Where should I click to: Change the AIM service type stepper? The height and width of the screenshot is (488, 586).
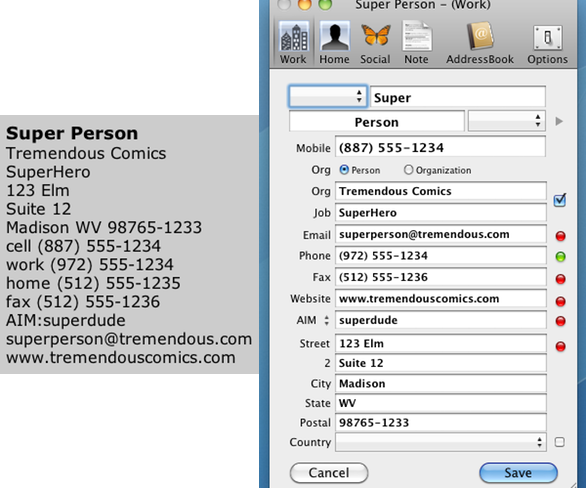pyautogui.click(x=327, y=320)
